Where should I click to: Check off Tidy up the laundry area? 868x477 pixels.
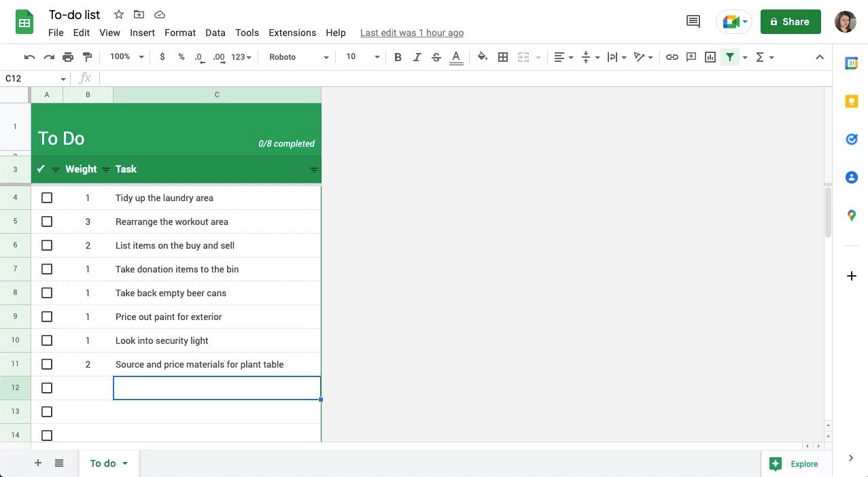47,198
